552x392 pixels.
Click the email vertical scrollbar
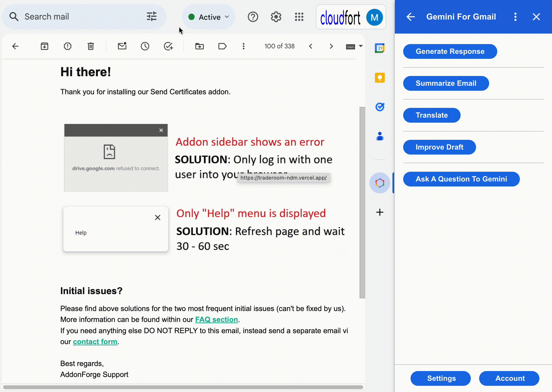pos(362,202)
